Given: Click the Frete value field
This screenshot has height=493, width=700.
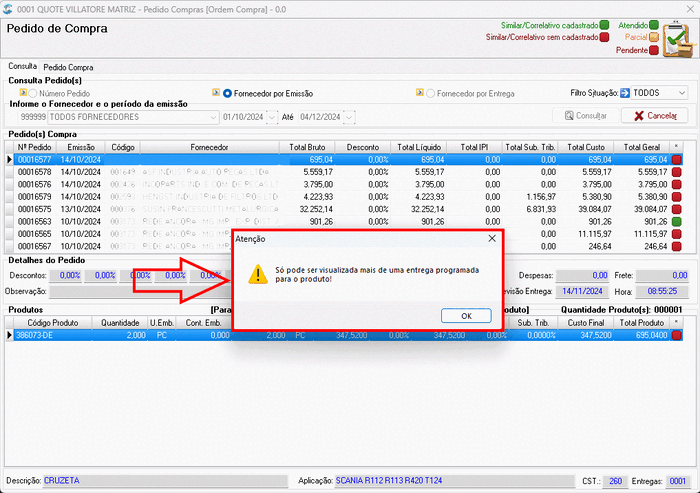Looking at the screenshot, I should [662, 276].
